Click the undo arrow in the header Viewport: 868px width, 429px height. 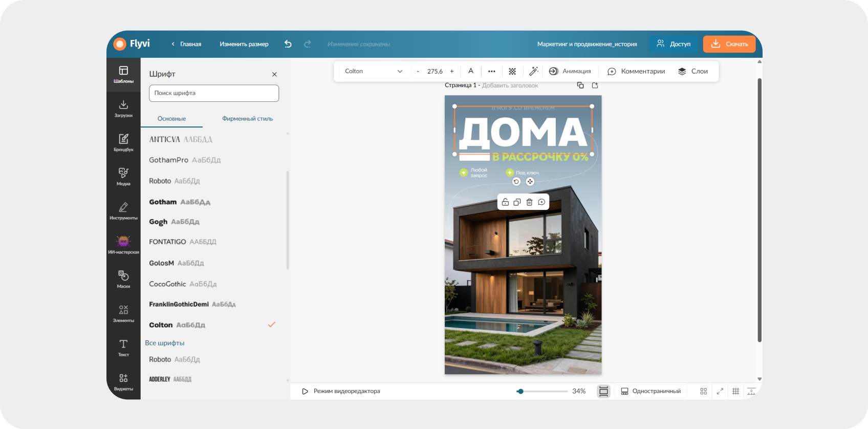tap(288, 44)
